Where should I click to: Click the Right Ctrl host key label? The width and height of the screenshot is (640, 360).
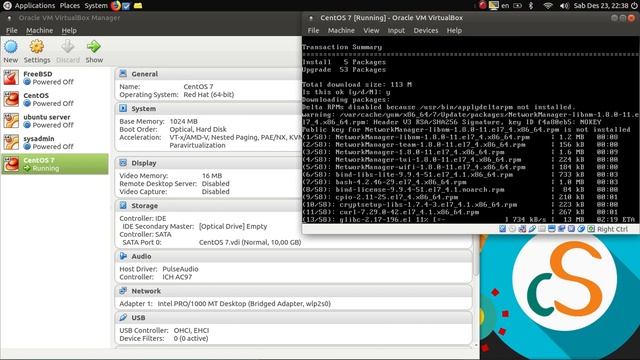[x=612, y=229]
